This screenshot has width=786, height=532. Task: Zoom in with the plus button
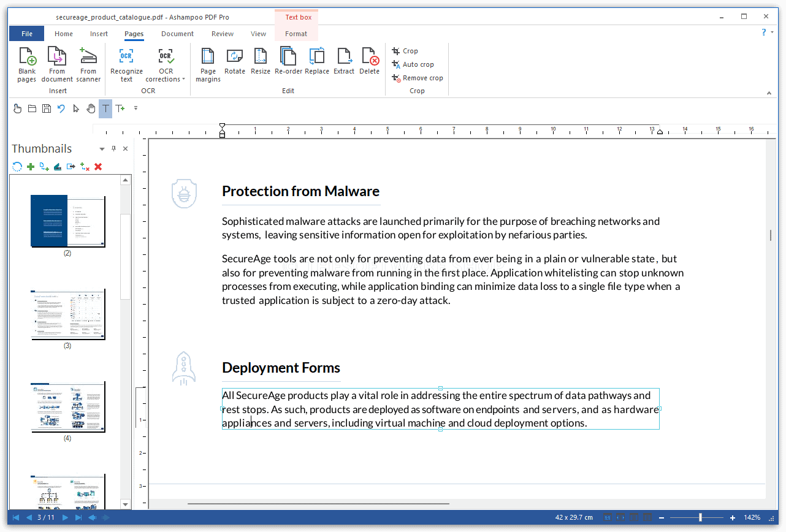tap(732, 518)
